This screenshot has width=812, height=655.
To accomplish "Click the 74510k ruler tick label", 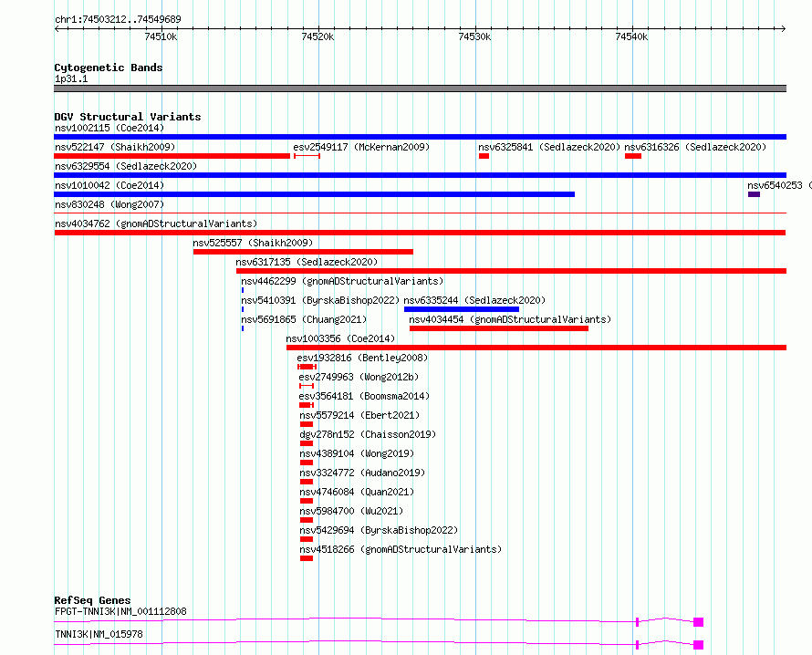I will coord(161,36).
